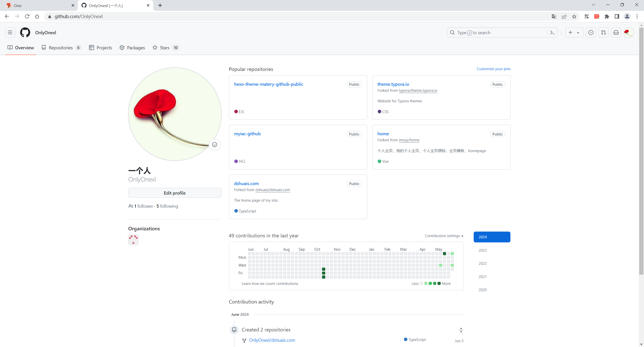644x347 pixels.
Task: Toggle the browser side panel icon
Action: point(617,16)
